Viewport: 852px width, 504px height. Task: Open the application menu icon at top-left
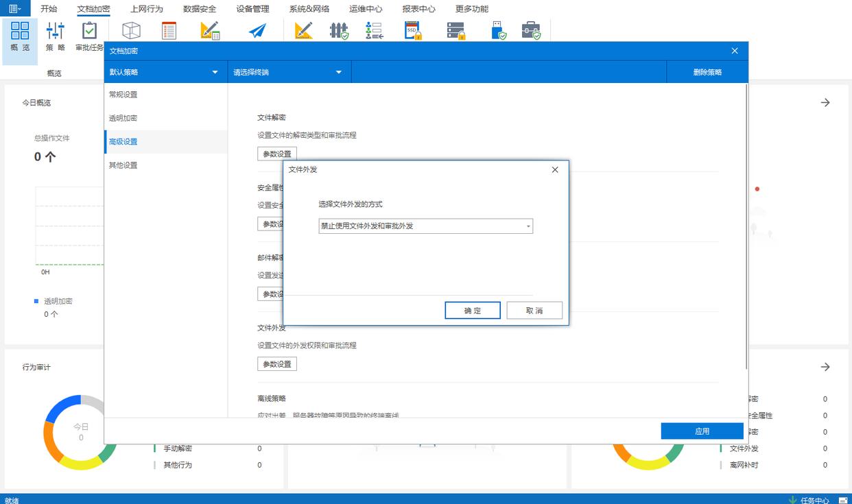tap(14, 9)
